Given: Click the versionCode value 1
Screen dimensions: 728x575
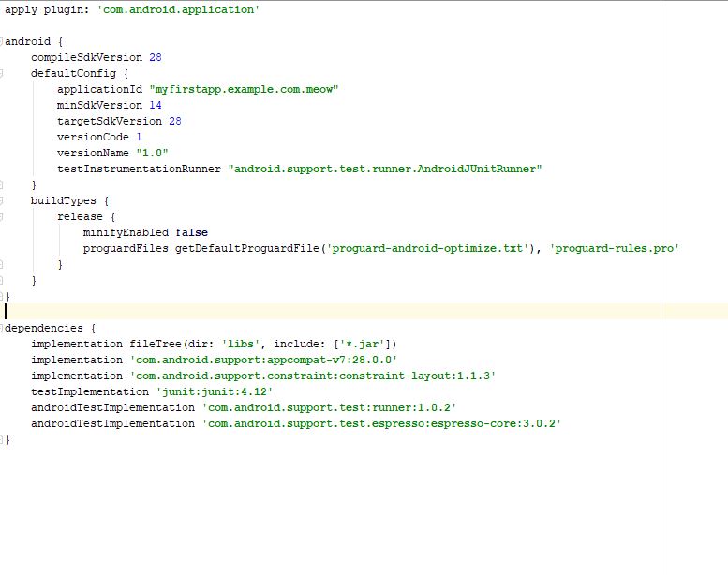Looking at the screenshot, I should [x=139, y=137].
